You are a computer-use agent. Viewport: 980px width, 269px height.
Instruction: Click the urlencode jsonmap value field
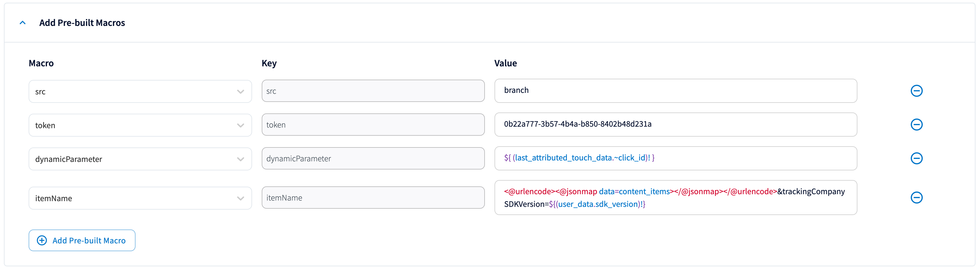[x=676, y=198]
